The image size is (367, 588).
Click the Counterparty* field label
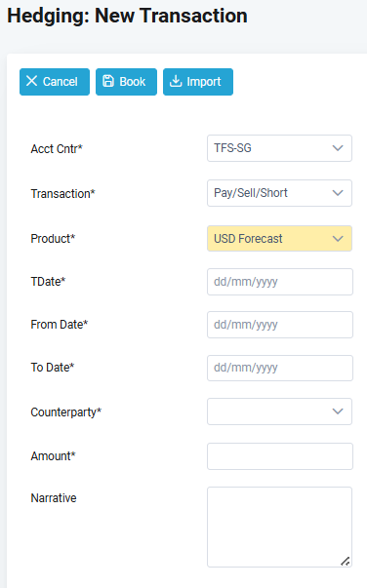(x=66, y=412)
